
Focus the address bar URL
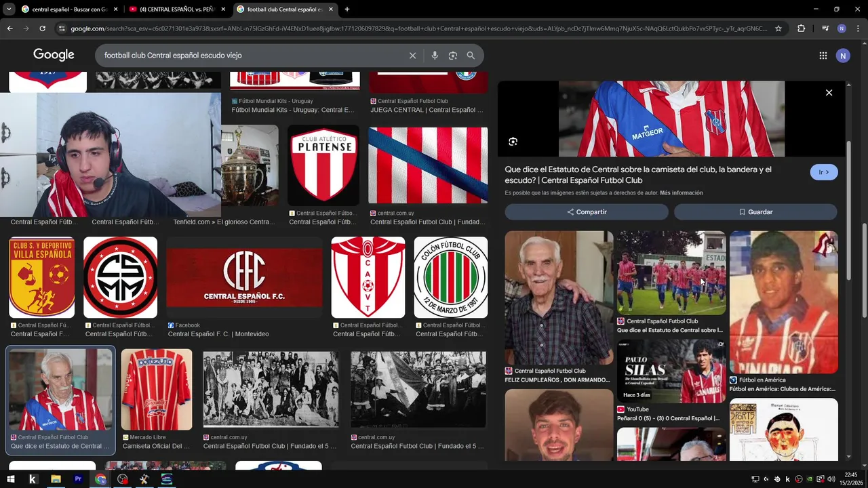[419, 28]
